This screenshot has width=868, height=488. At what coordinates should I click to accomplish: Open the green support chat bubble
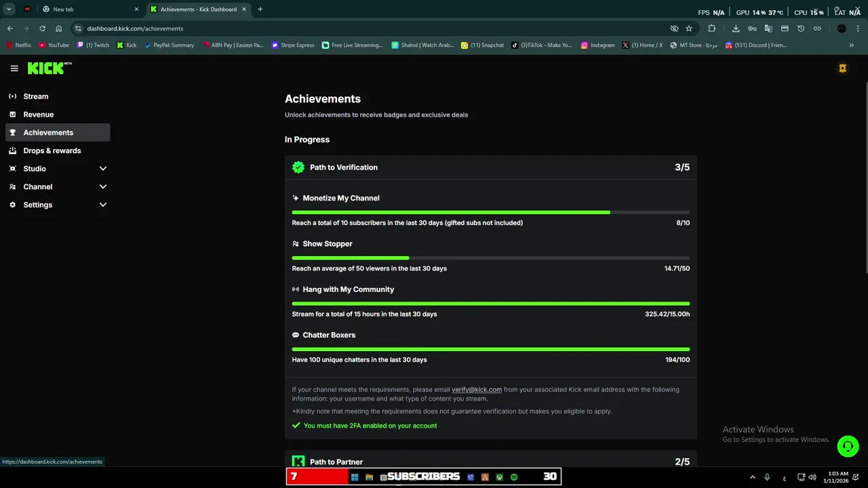coord(848,445)
